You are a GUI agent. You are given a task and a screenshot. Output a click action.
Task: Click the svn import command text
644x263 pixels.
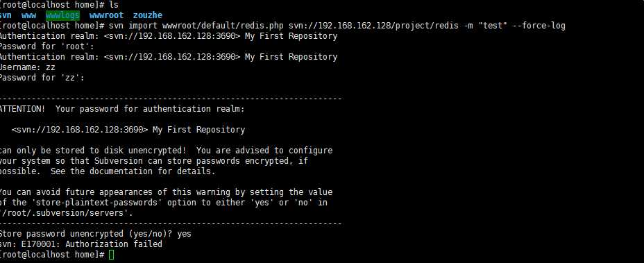tap(133, 26)
